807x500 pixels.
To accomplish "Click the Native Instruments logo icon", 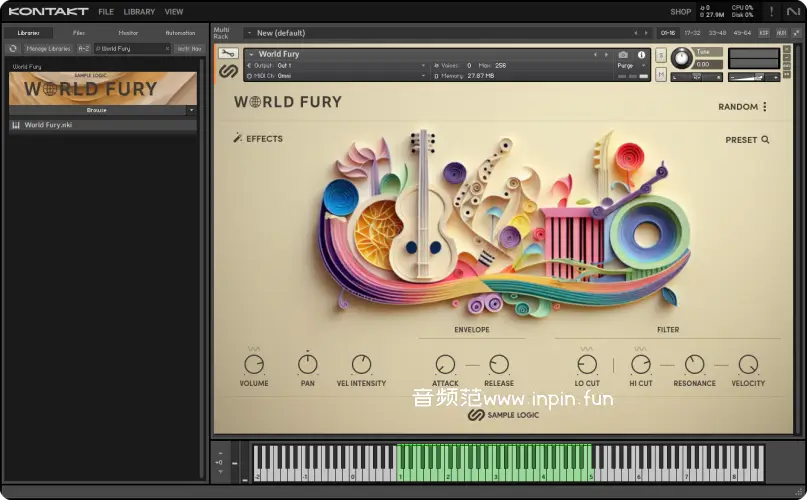I will 794,12.
